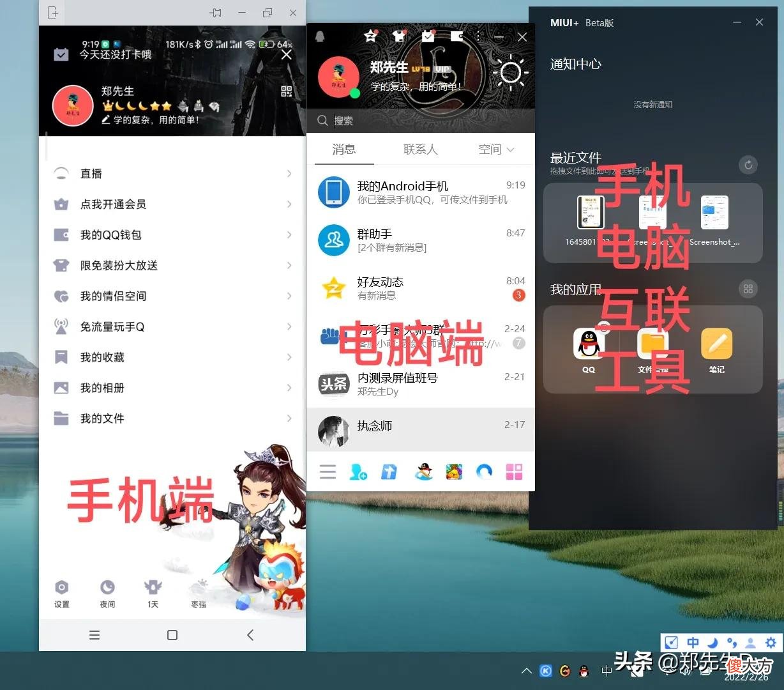Open 我的QQ钱包 in phone QQ menu
784x690 pixels.
tap(172, 235)
